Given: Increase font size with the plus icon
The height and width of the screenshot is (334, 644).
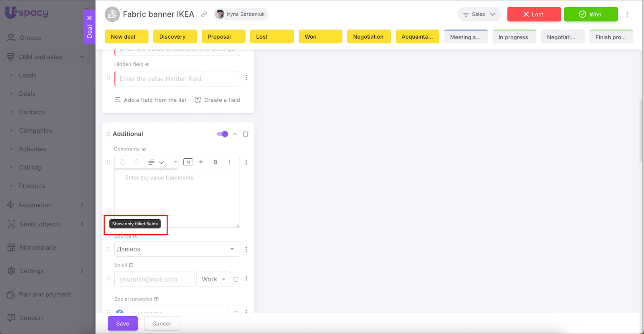Looking at the screenshot, I should click(x=201, y=162).
